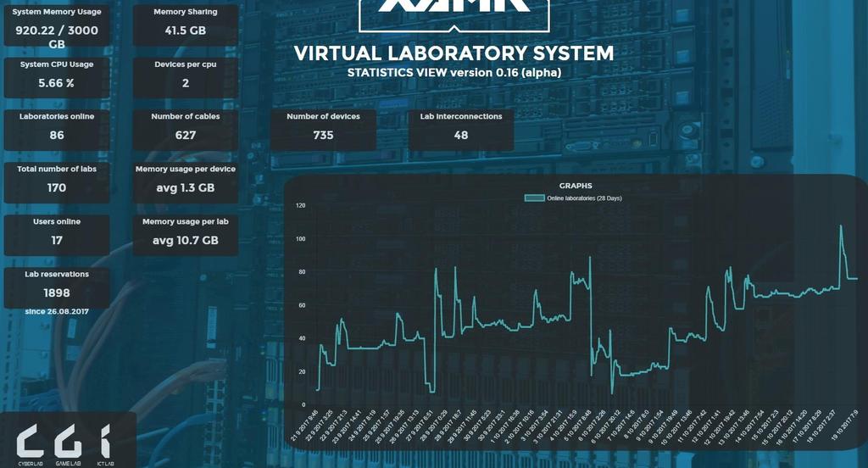Image resolution: width=868 pixels, height=468 pixels.
Task: Toggle the 'Online laboratories (28 Days)' legend swatch
Action: (535, 198)
